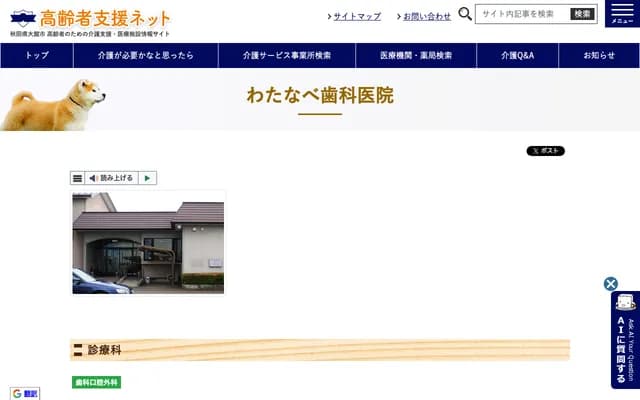Click the 検索 search button
Image resolution: width=640 pixels, height=400 pixels.
click(x=582, y=14)
